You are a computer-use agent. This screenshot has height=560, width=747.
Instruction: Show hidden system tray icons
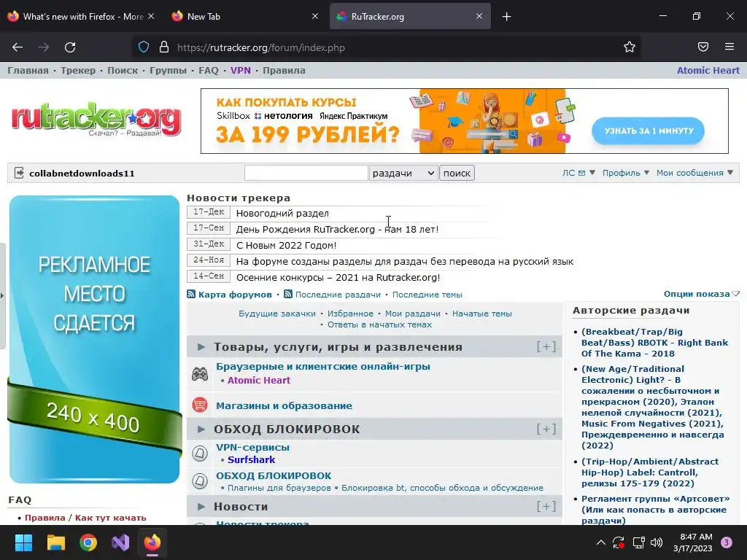[x=601, y=542]
